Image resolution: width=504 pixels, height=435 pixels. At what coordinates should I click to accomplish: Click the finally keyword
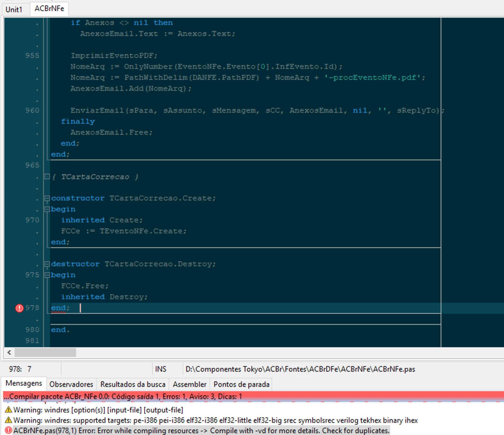[x=78, y=122]
